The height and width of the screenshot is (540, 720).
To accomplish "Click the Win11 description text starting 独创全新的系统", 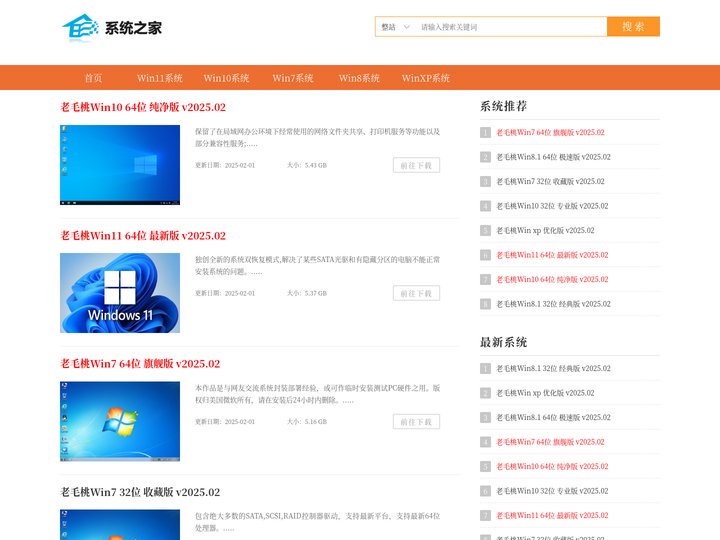I will [x=317, y=265].
